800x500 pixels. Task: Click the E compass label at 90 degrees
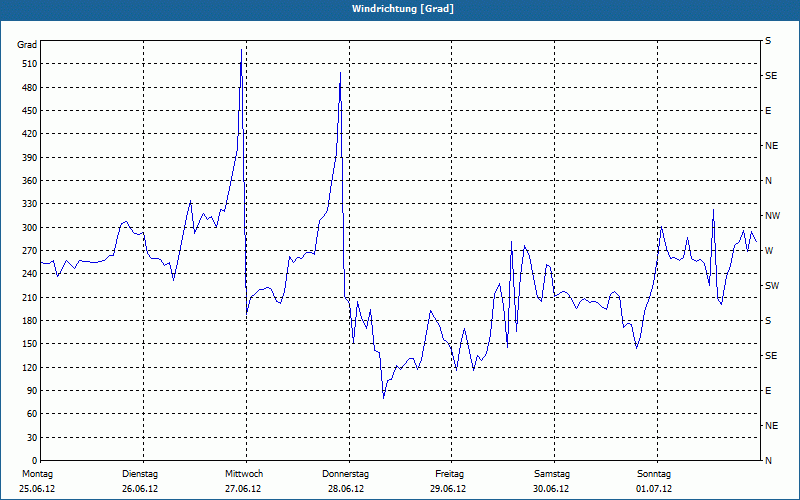768,391
